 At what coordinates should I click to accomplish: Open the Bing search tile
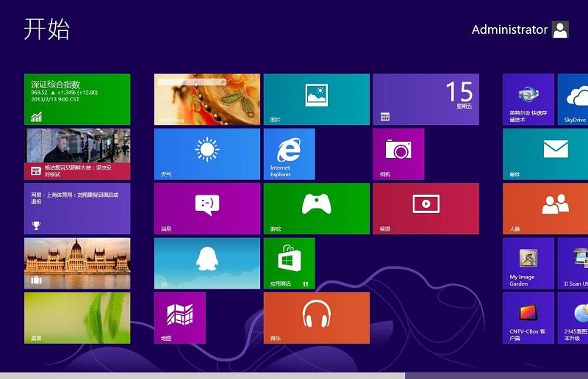[207, 99]
